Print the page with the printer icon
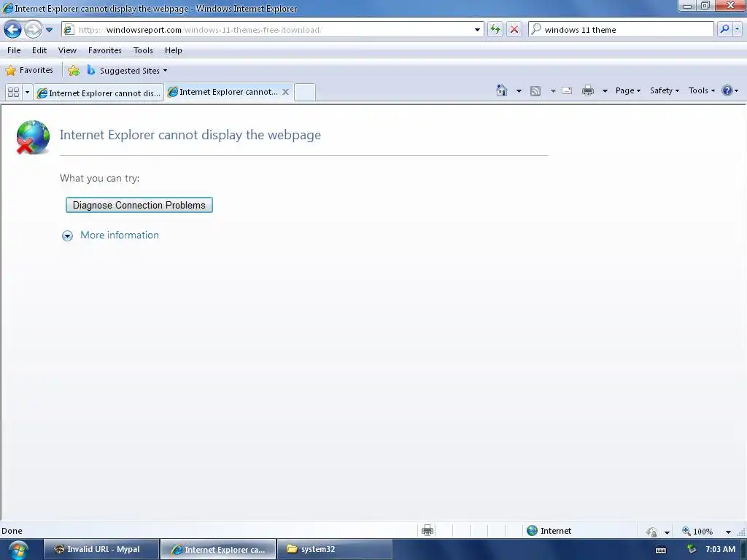This screenshot has height=560, width=747. tap(588, 90)
